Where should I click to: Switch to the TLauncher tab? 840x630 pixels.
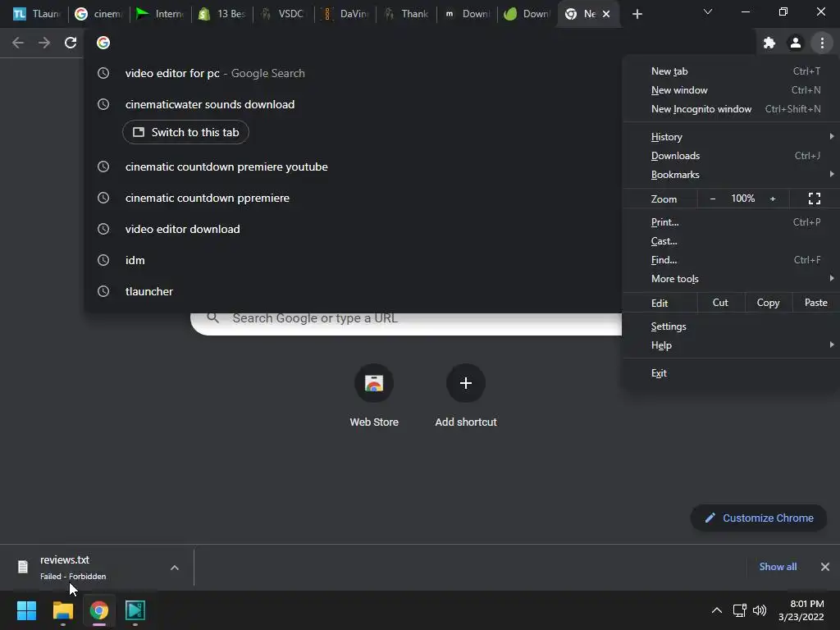[36, 14]
